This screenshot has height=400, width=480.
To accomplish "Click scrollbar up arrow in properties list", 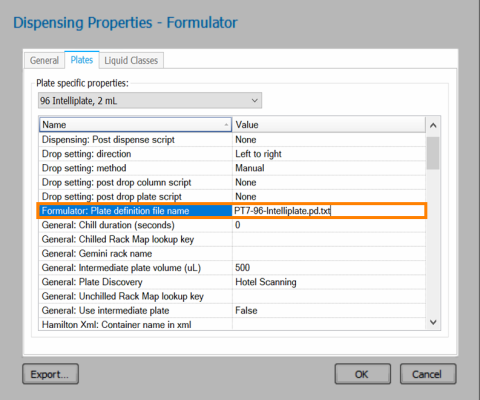I will (433, 126).
